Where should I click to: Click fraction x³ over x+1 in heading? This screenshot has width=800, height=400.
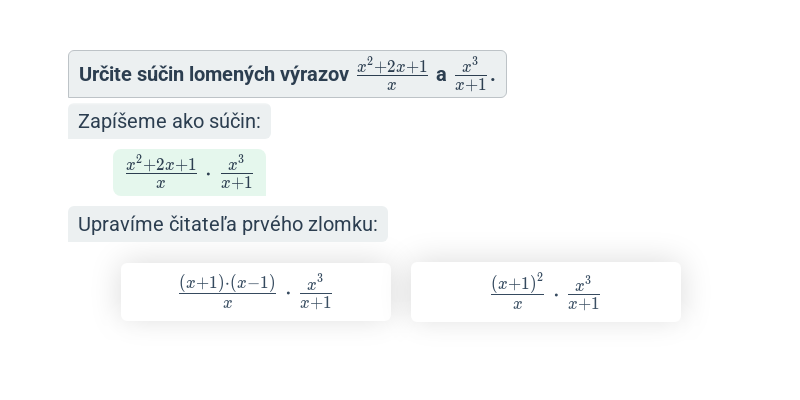(x=470, y=74)
